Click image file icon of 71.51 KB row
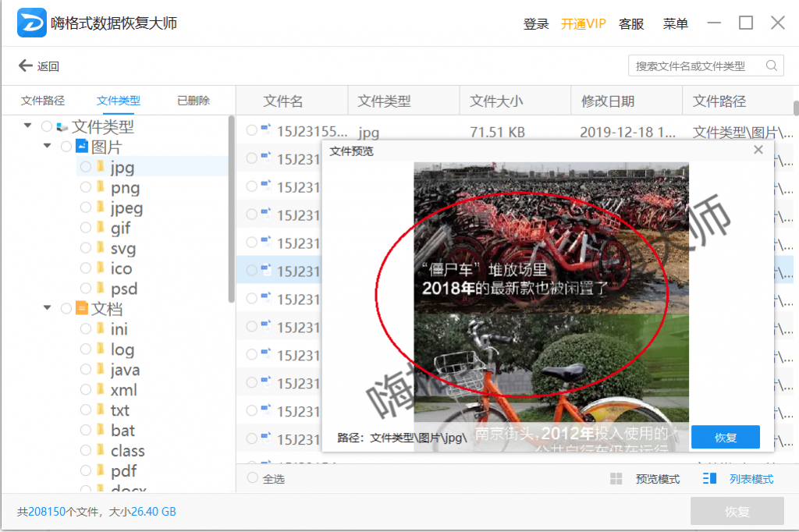The image size is (799, 532). click(266, 129)
